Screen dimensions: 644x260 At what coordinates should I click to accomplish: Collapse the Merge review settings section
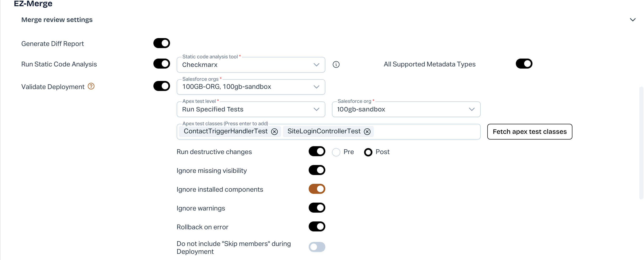pos(633,20)
